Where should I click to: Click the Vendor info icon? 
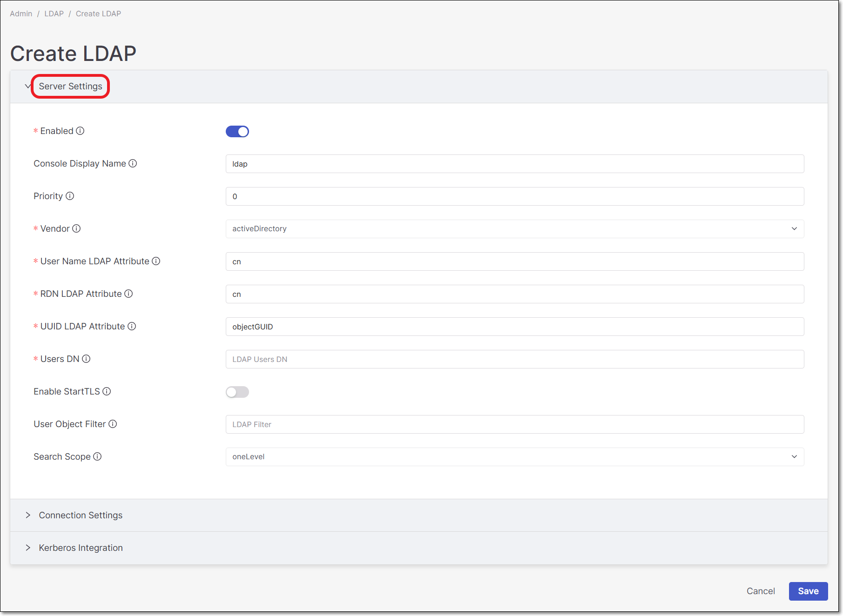[76, 228]
